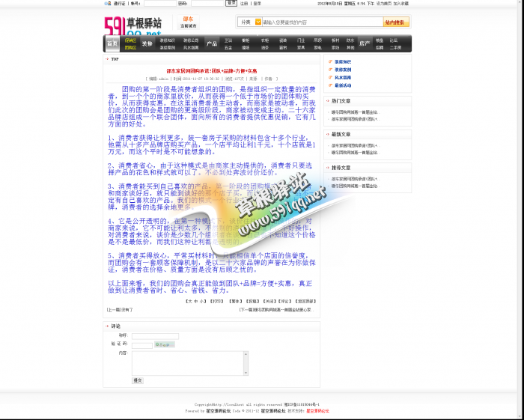Open 装修公司 in the navigation bar

pyautogui.click(x=191, y=40)
